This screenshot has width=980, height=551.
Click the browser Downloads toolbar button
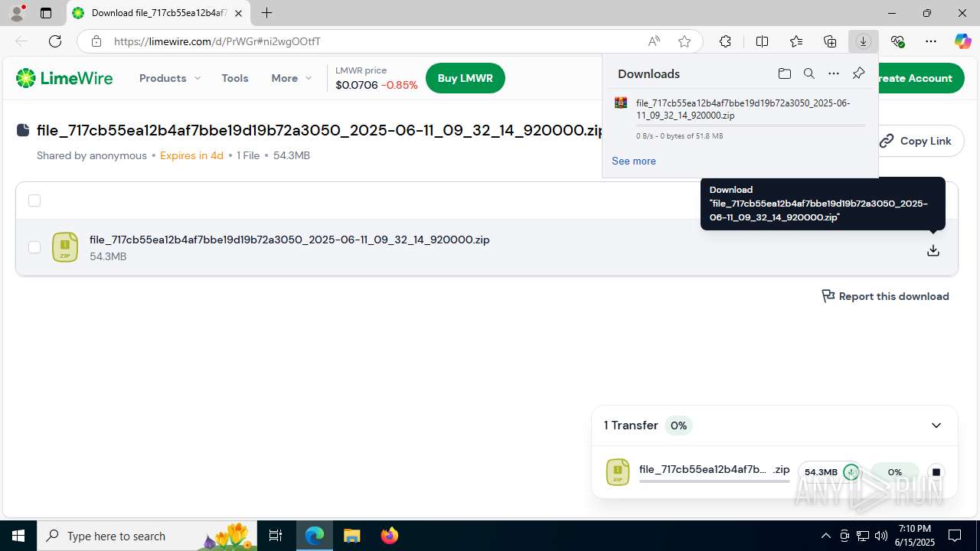coord(863,41)
